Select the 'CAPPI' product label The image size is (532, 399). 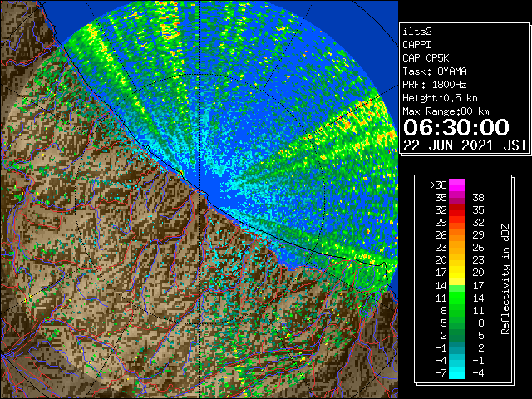pyautogui.click(x=416, y=45)
